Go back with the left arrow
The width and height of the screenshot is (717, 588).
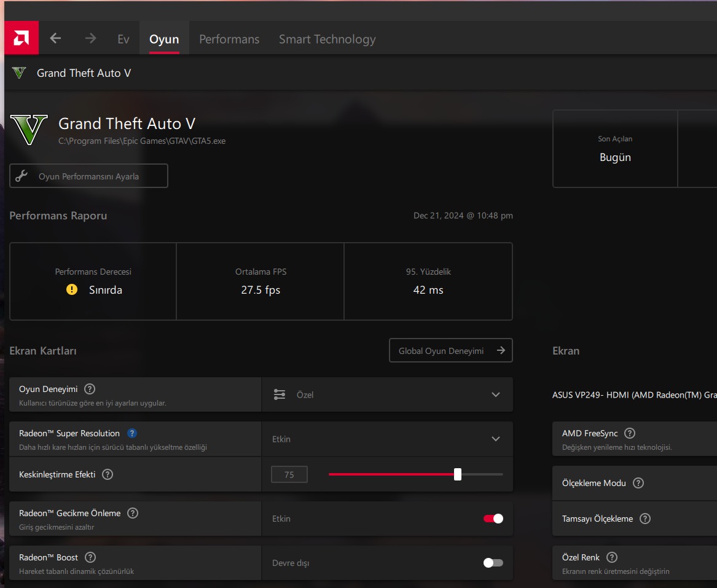(x=55, y=39)
